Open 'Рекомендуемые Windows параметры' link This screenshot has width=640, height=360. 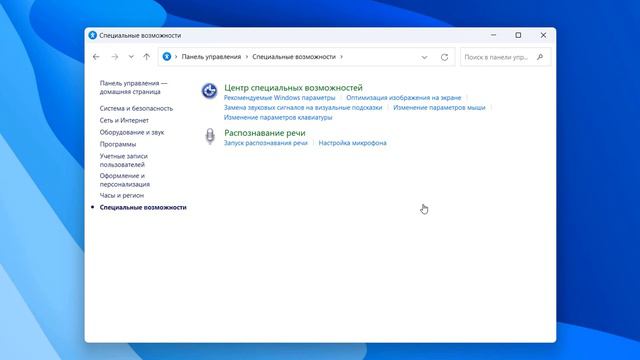pyautogui.click(x=279, y=98)
